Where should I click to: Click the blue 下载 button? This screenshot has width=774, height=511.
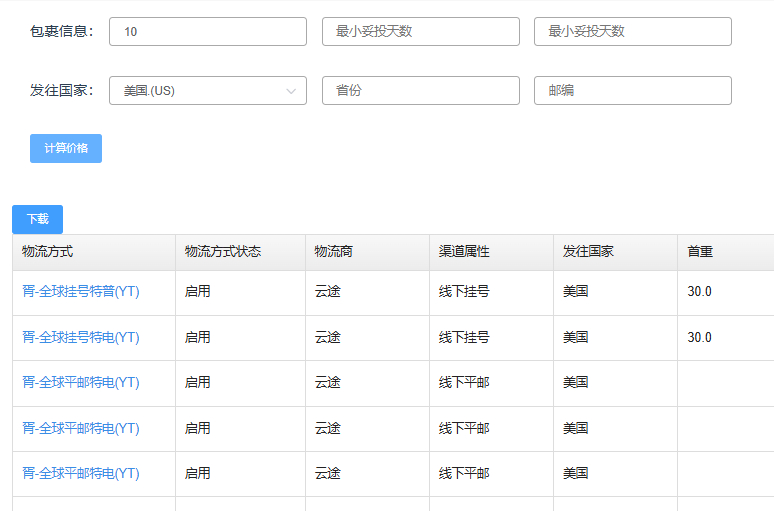pos(37,219)
